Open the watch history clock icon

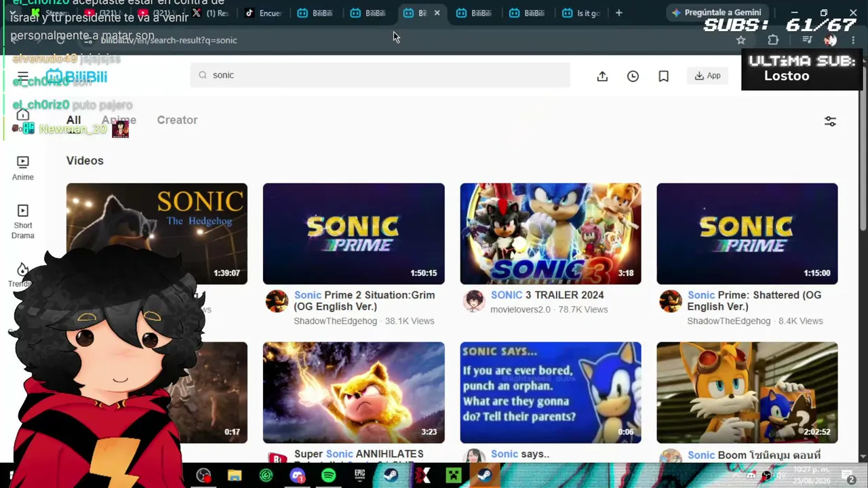(633, 76)
